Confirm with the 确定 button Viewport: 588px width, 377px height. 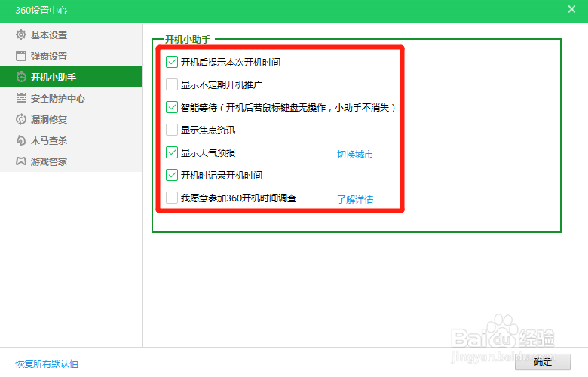click(x=543, y=362)
